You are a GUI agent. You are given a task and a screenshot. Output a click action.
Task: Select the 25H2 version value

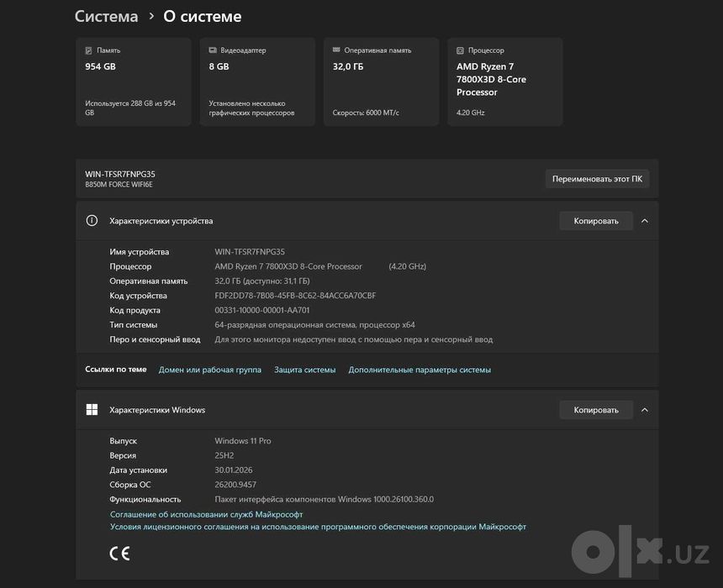click(224, 455)
